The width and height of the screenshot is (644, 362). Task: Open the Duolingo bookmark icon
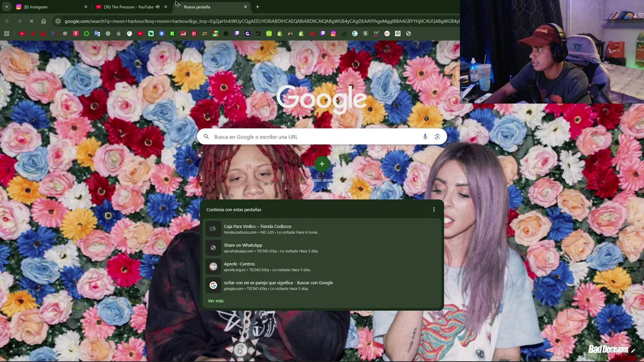tap(269, 34)
